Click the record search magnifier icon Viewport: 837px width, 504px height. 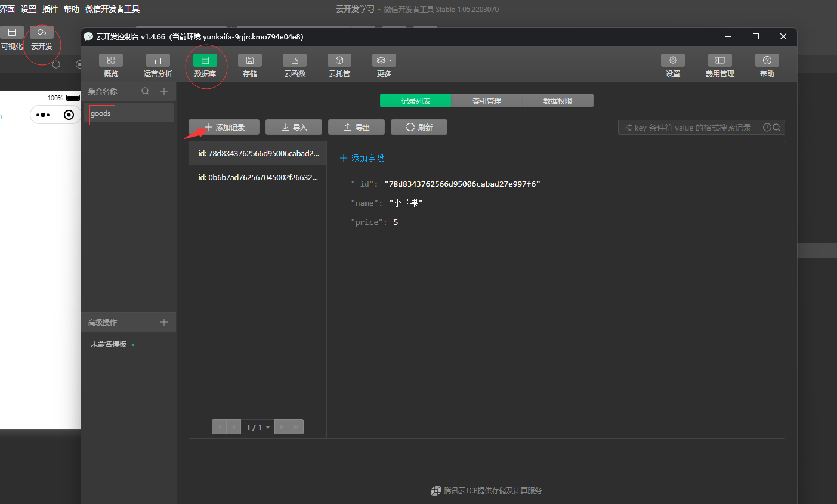(x=777, y=128)
